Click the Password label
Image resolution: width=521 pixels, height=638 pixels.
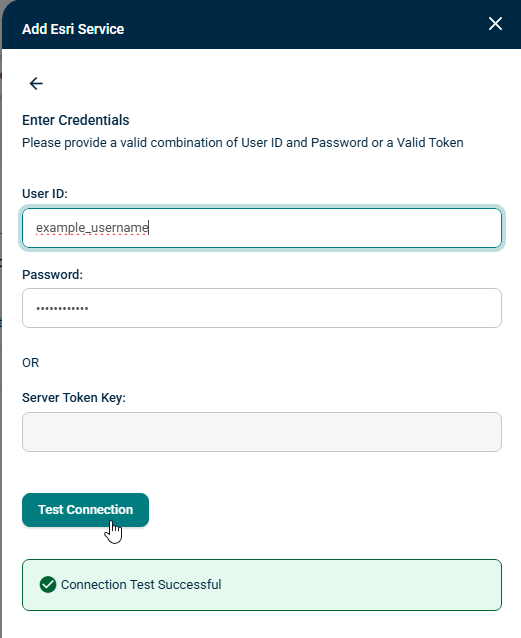tap(53, 275)
